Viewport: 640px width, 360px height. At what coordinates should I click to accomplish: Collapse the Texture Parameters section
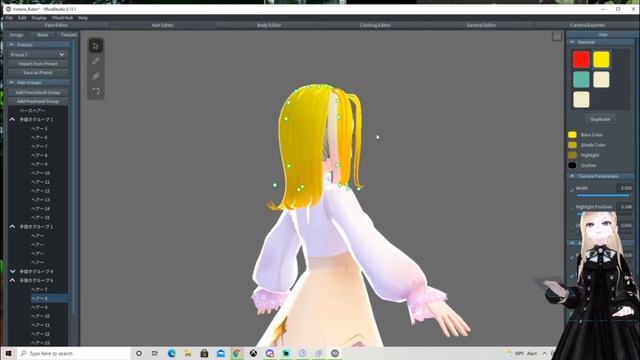tap(572, 176)
